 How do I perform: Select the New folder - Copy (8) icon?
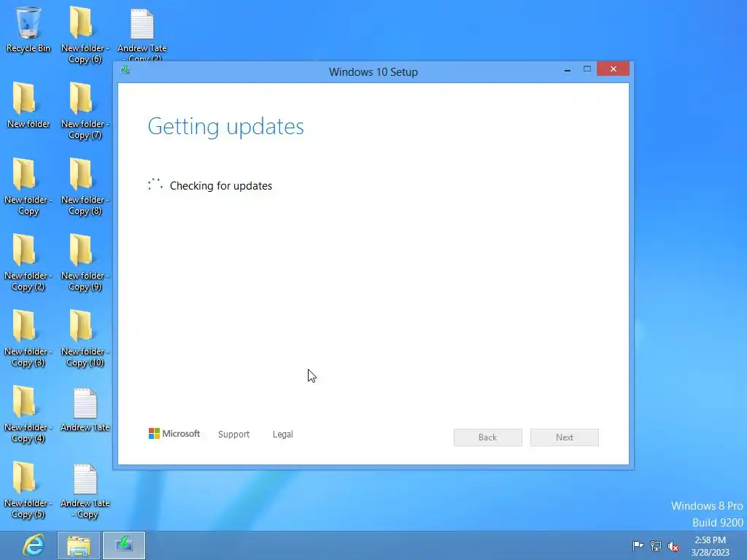[85, 186]
